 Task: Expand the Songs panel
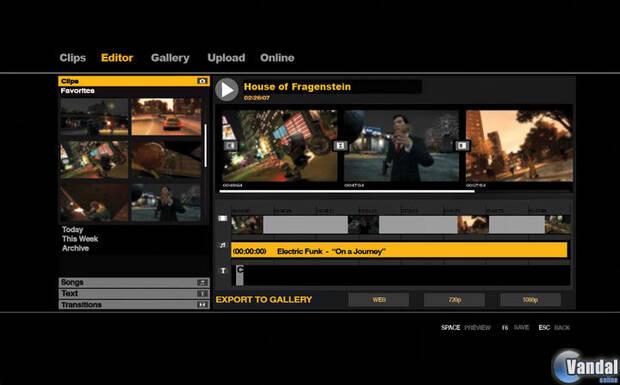pos(134,282)
